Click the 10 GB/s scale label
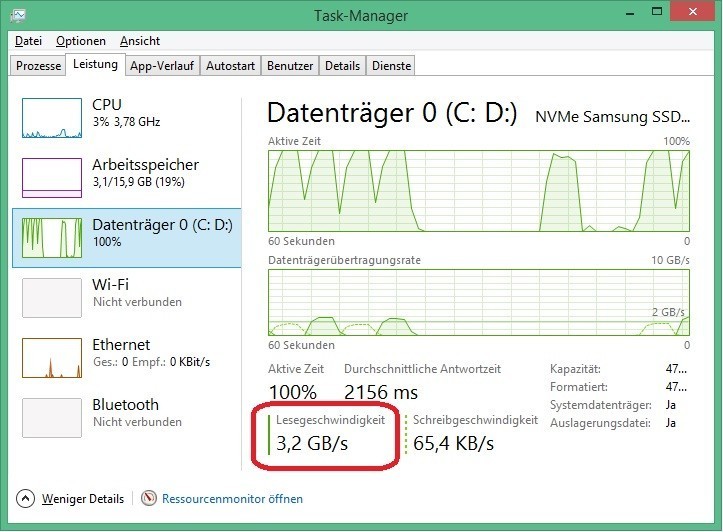The image size is (723, 532). (x=670, y=260)
